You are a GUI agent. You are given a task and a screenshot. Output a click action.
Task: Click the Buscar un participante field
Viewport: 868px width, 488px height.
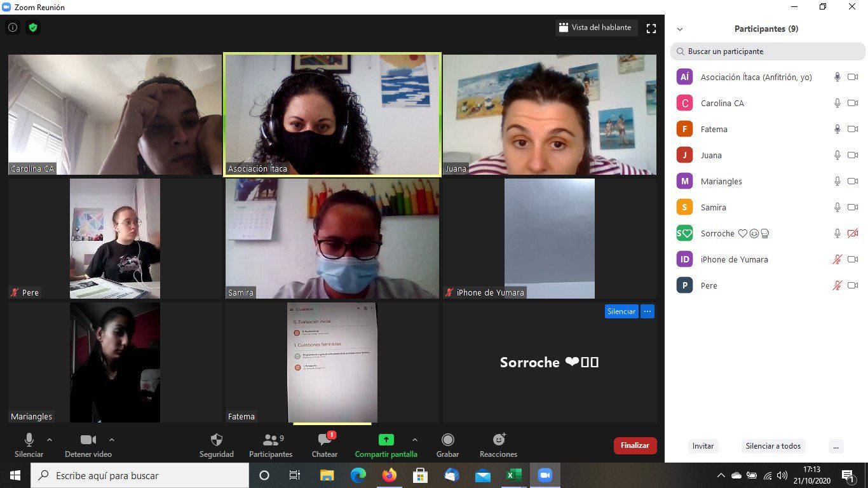(x=768, y=51)
